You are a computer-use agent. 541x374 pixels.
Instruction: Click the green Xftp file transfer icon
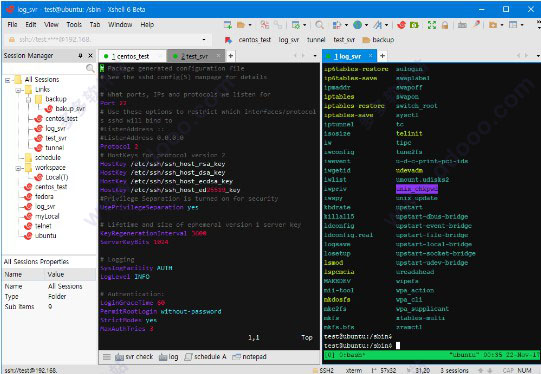[x=414, y=25]
